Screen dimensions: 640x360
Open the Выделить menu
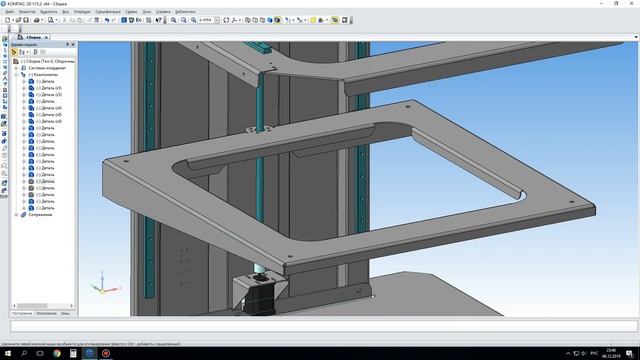click(49, 12)
